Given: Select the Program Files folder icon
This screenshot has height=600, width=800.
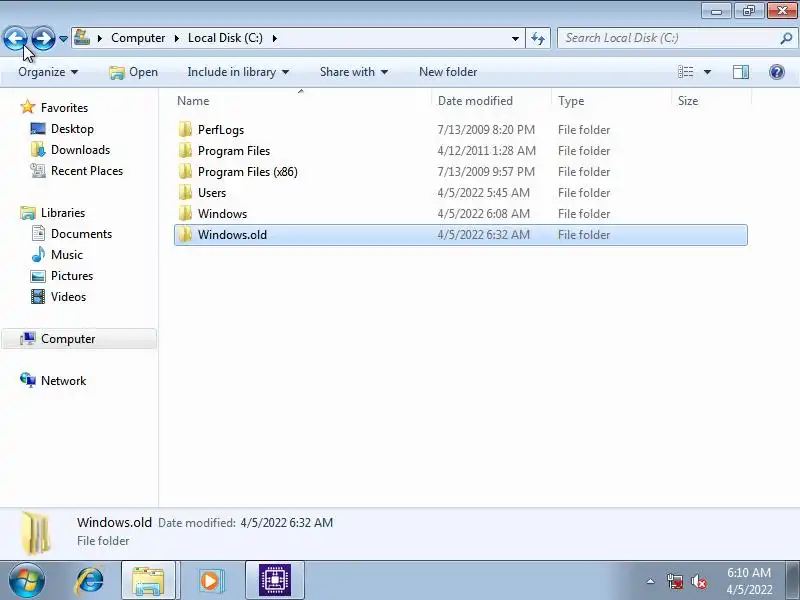Looking at the screenshot, I should coord(186,151).
